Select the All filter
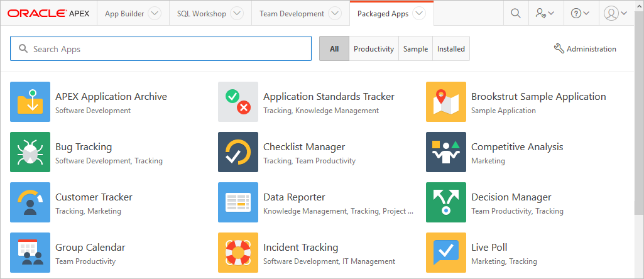Screen dimensions: 644x279 click(334, 48)
